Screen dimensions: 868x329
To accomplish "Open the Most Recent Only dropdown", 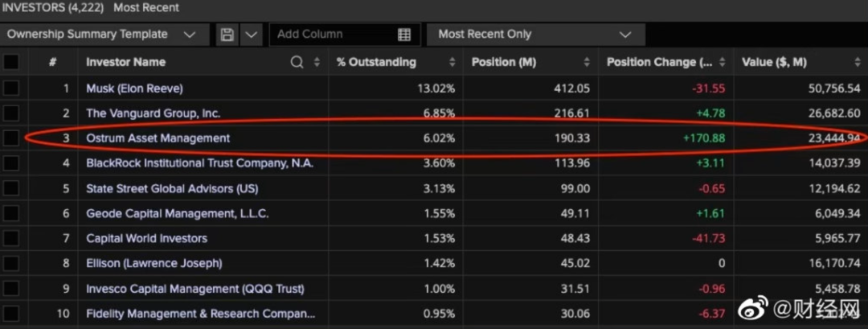I will [x=535, y=35].
